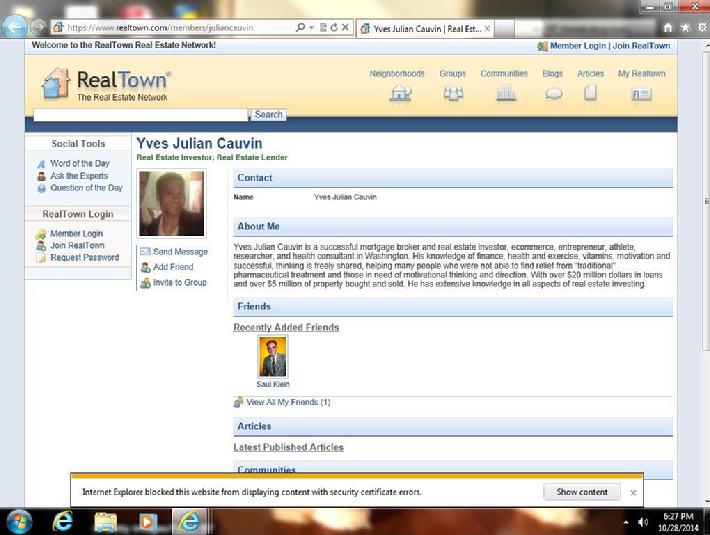Click the Communities menu label
This screenshot has height=535, width=710.
point(504,73)
